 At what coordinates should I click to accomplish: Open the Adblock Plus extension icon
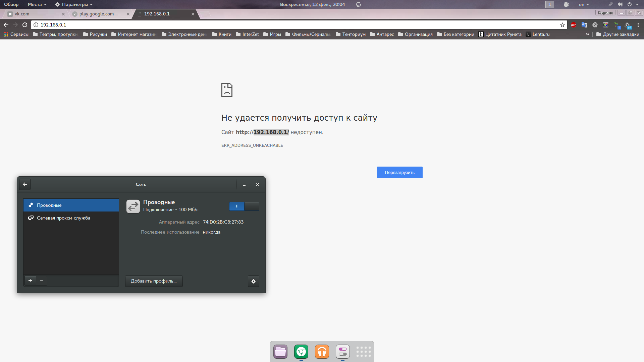coord(574,25)
